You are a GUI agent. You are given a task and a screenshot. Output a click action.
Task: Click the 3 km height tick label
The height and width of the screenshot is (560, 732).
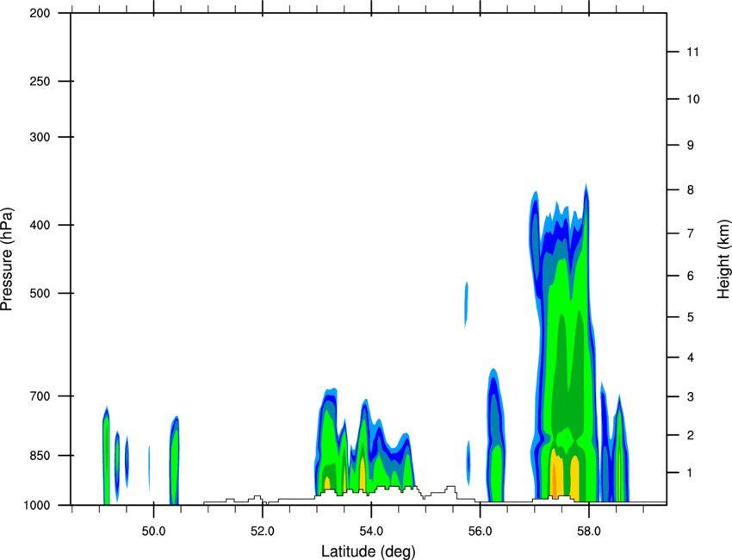tap(691, 397)
